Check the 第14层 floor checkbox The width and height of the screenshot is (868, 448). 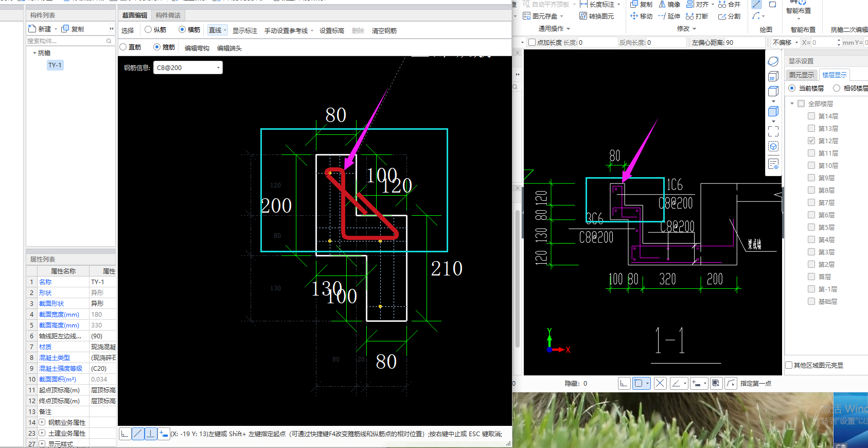(811, 116)
